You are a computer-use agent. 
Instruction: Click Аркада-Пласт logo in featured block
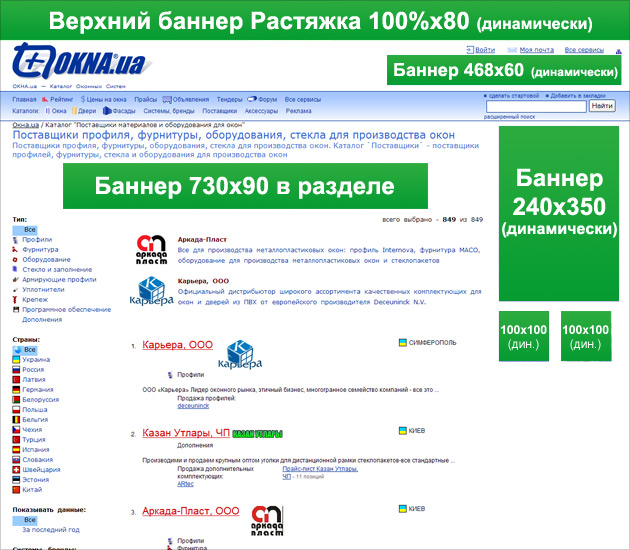(x=151, y=249)
